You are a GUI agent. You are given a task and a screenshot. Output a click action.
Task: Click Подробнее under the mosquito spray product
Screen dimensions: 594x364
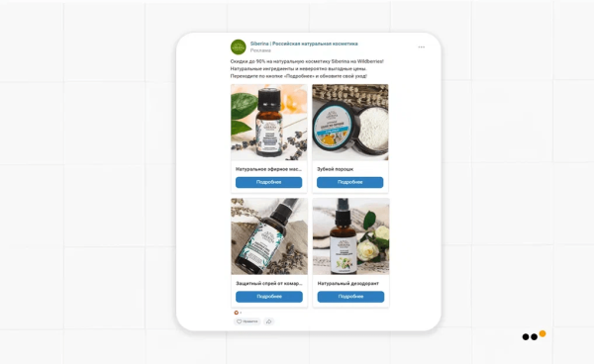coord(269,297)
